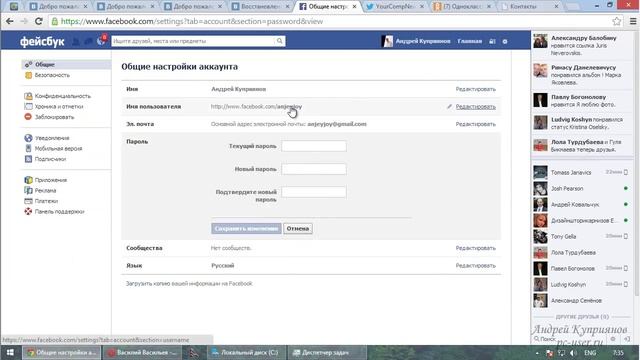Click the browser forward arrow
The height and width of the screenshot is (360, 640).
(x=24, y=21)
